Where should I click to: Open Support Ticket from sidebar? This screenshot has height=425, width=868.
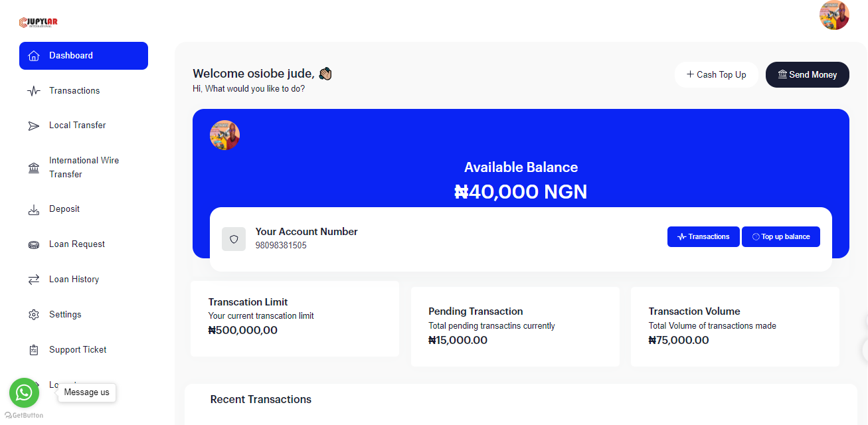[78, 350]
